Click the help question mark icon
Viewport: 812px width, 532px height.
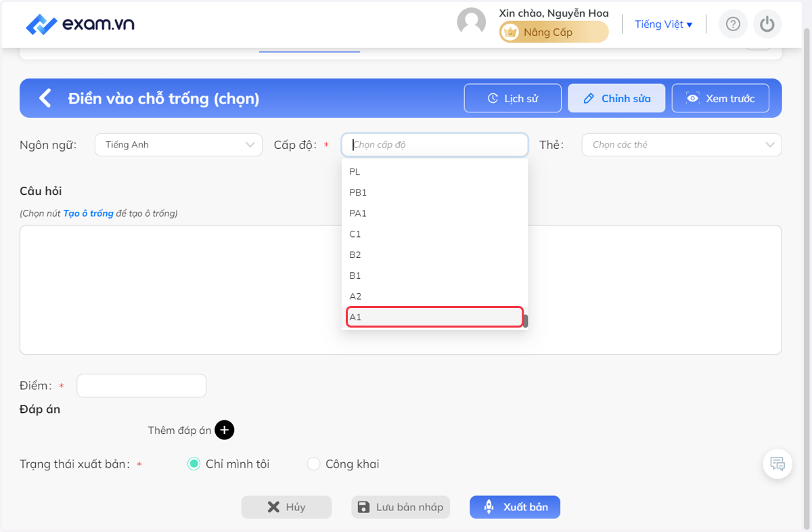click(x=733, y=24)
